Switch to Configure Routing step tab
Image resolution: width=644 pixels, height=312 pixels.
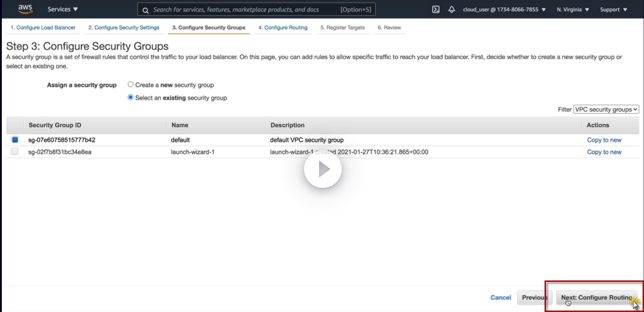click(283, 28)
